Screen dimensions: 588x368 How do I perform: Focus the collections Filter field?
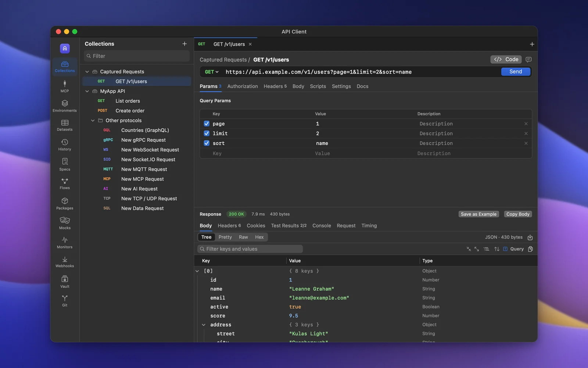(x=137, y=56)
